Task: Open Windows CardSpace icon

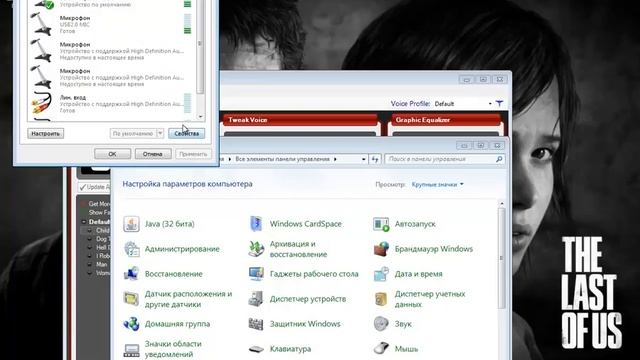Action: point(256,224)
